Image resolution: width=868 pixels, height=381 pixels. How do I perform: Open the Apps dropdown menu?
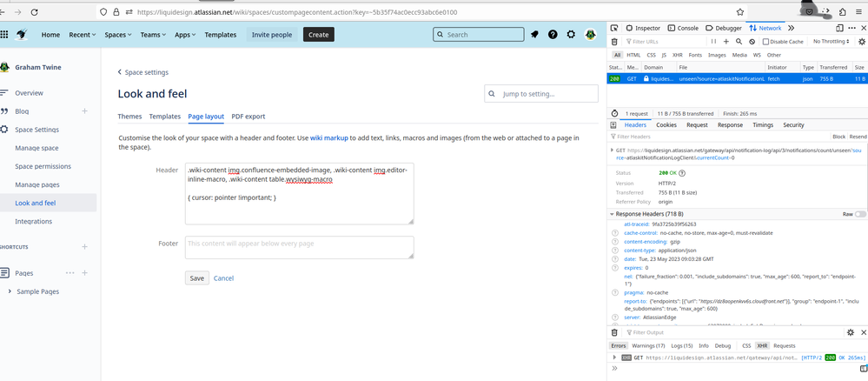click(x=185, y=35)
